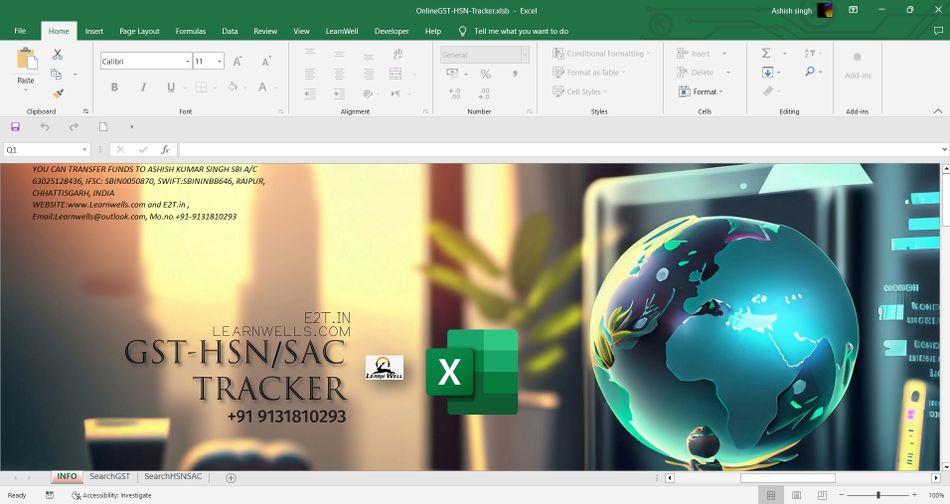Screen dimensions: 950x504
Task: Switch to SearchGST sheet
Action: tap(110, 477)
